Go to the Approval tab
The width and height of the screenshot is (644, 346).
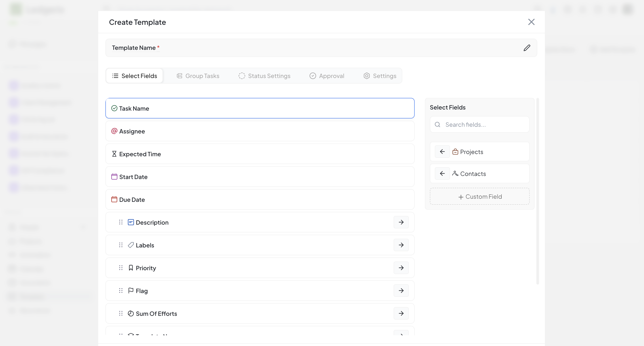click(x=327, y=76)
